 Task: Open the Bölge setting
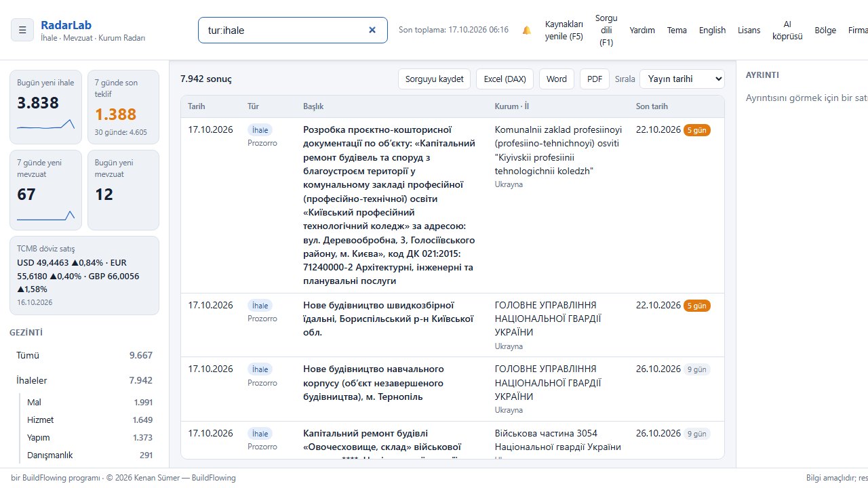tap(825, 30)
